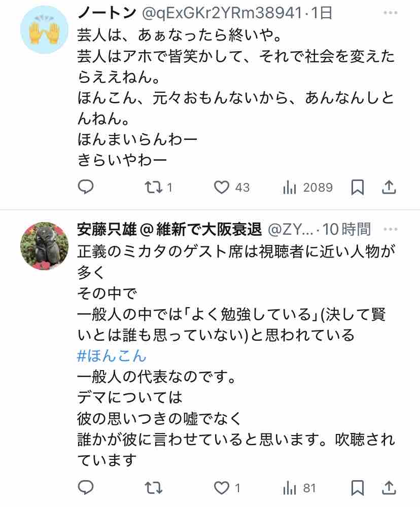Screen dimensions: 420x507
Task: Share ノートン's tweet
Action: pos(389,188)
